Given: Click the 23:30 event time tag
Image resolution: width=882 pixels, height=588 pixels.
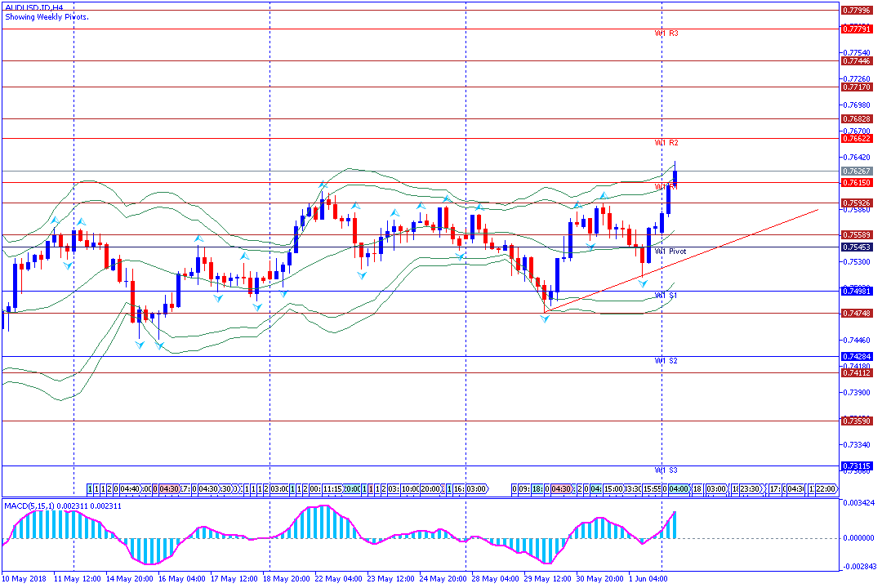Looking at the screenshot, I should 750,489.
